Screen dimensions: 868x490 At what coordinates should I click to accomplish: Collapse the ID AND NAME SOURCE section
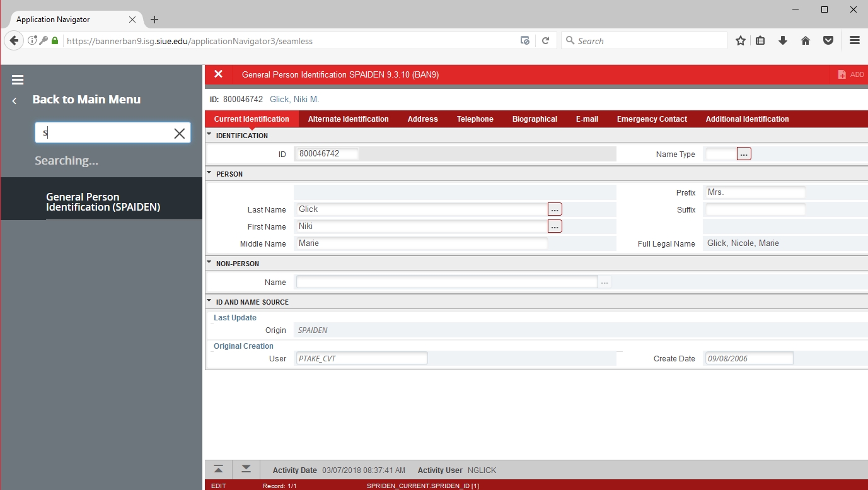tap(210, 301)
